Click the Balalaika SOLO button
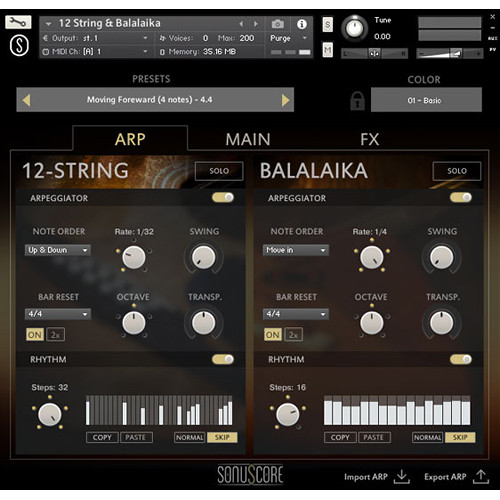500x500 pixels. click(x=457, y=171)
